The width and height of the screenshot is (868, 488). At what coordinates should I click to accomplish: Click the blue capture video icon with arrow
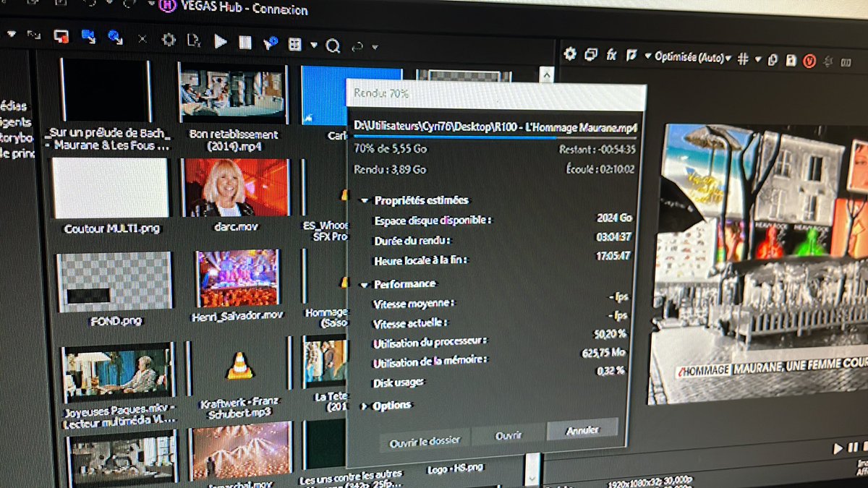pos(88,35)
